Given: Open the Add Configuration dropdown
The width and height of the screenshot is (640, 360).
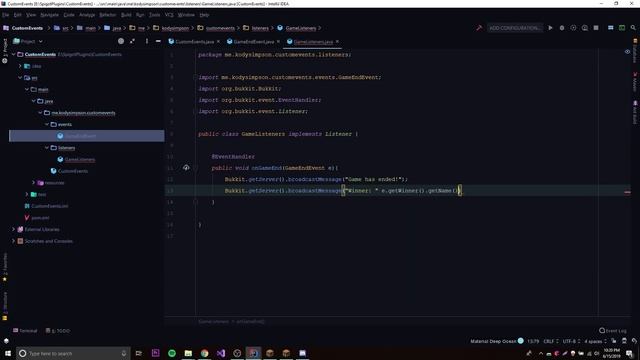Looking at the screenshot, I should tap(515, 28).
